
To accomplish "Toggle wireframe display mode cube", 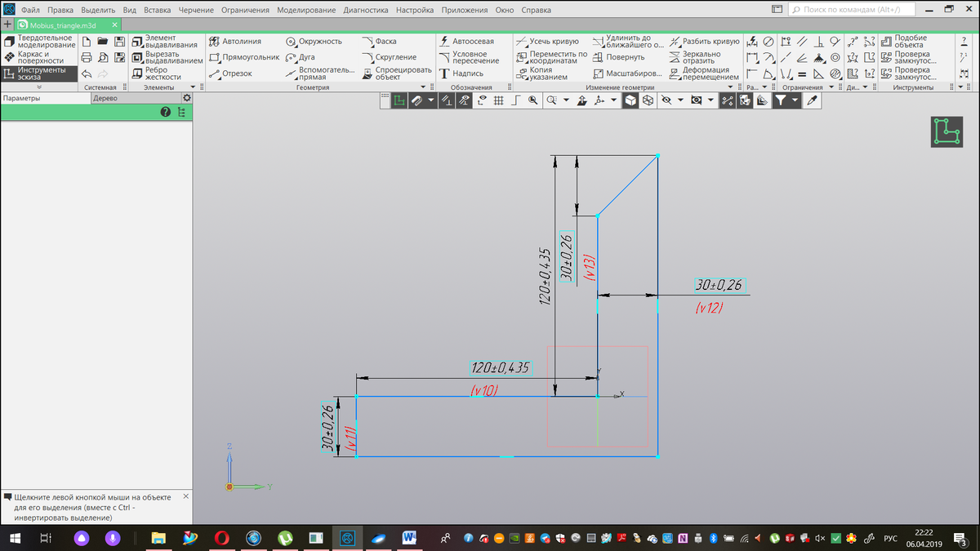I will coord(648,100).
